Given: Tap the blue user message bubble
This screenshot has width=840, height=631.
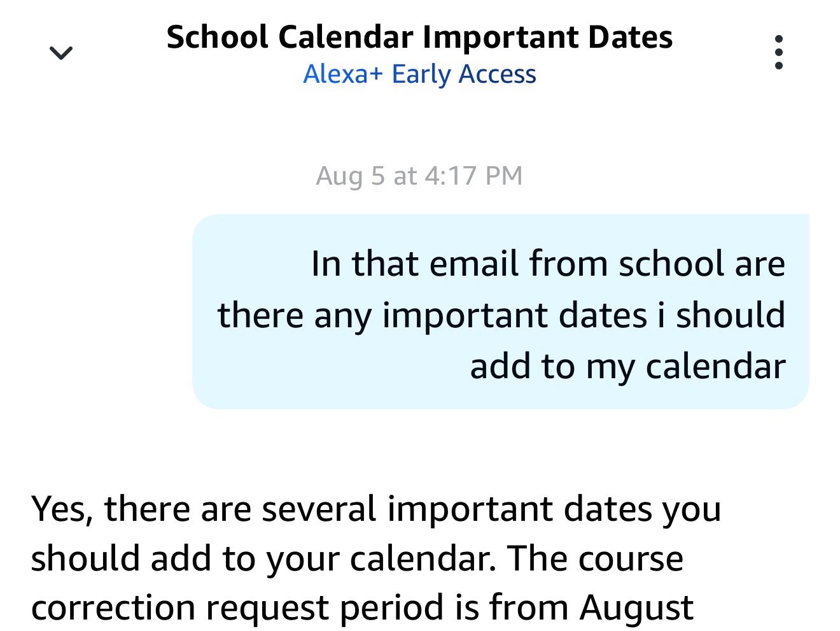Looking at the screenshot, I should pyautogui.click(x=500, y=311).
